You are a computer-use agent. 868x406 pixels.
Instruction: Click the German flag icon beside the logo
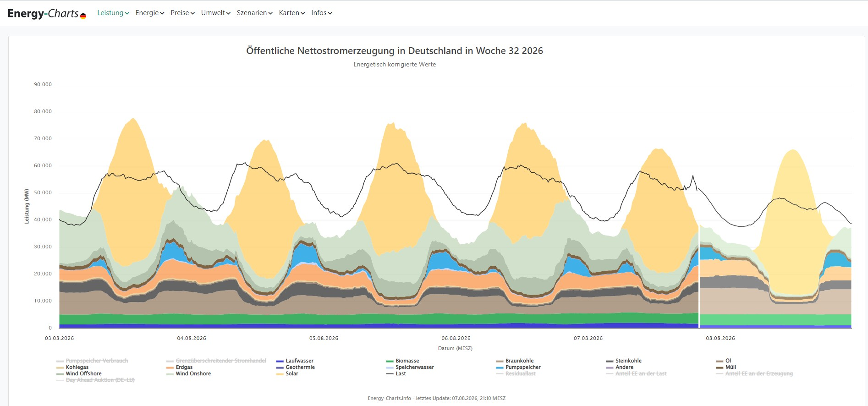pyautogui.click(x=83, y=16)
